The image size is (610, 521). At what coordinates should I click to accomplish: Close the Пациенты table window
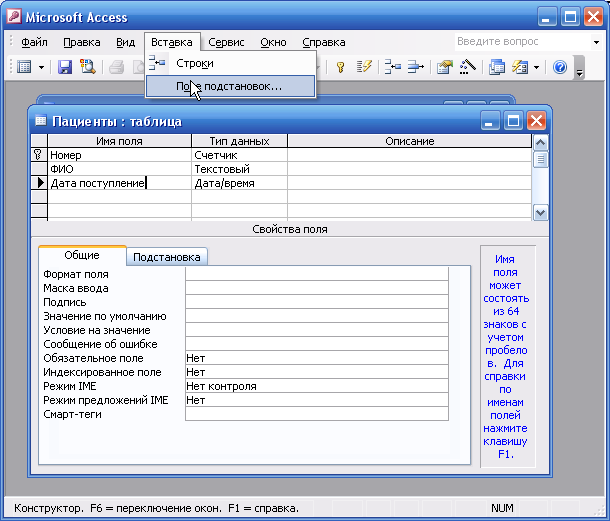(536, 121)
